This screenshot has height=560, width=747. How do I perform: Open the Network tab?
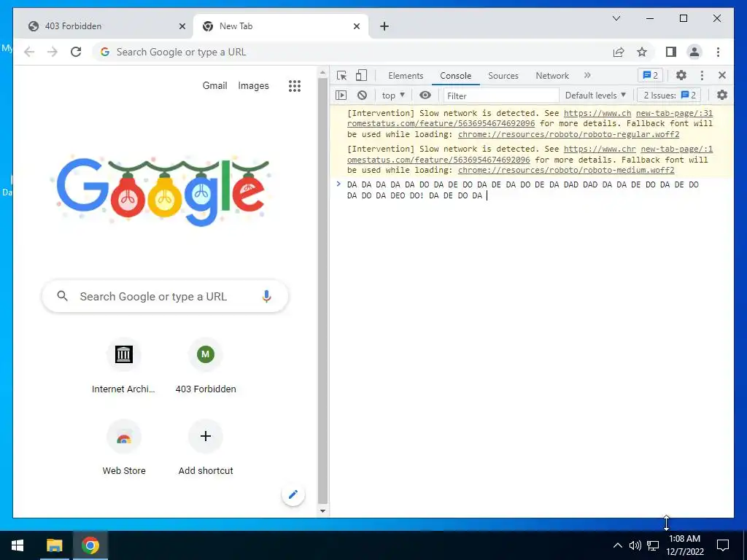(552, 75)
